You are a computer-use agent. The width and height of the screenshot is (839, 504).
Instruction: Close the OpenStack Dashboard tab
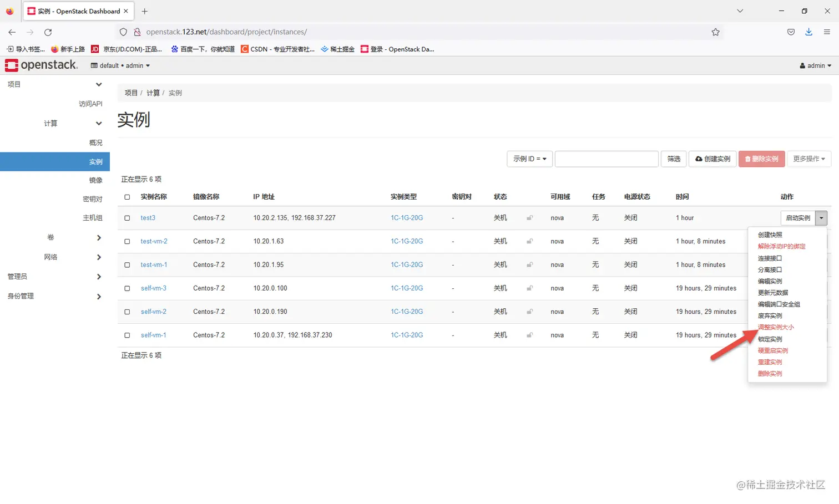coord(126,11)
